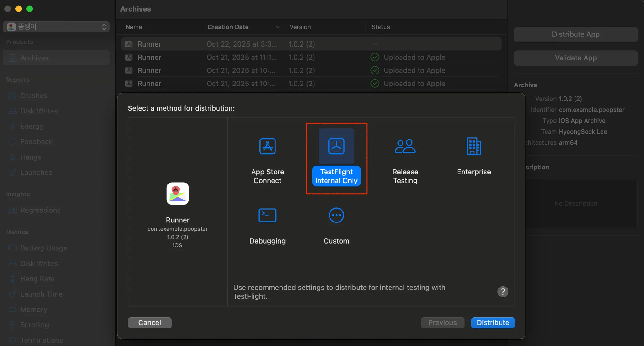Choose the Debugging terminal icon
Image resolution: width=644 pixels, height=346 pixels.
point(267,215)
